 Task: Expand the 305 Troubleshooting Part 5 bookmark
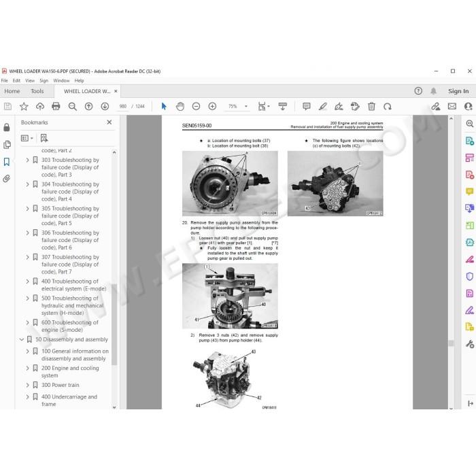27,208
